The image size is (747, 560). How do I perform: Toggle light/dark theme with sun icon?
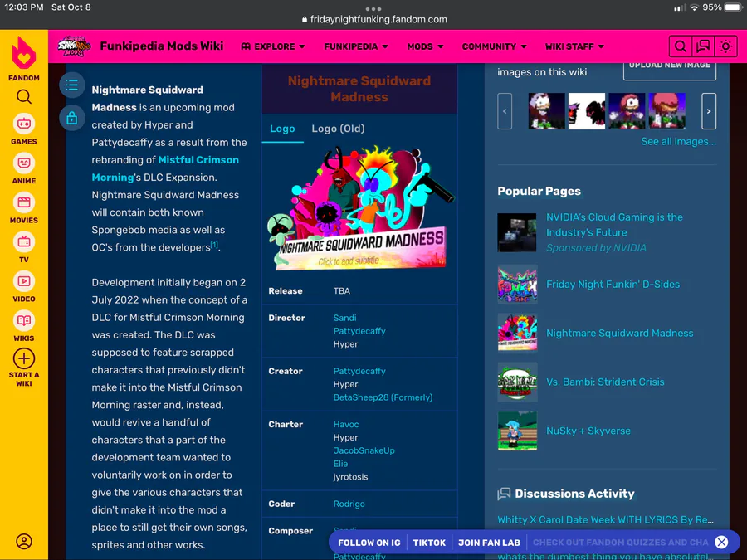coord(726,46)
